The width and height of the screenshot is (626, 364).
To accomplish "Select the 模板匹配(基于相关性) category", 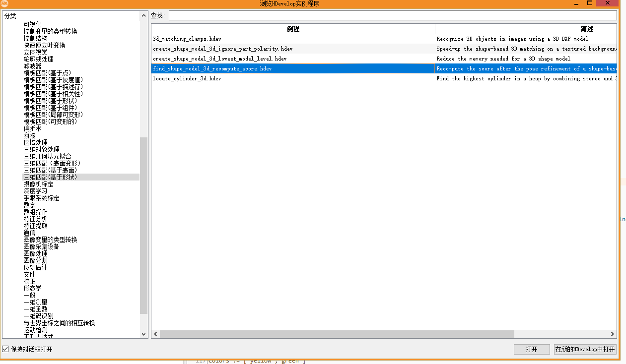I will [x=53, y=94].
